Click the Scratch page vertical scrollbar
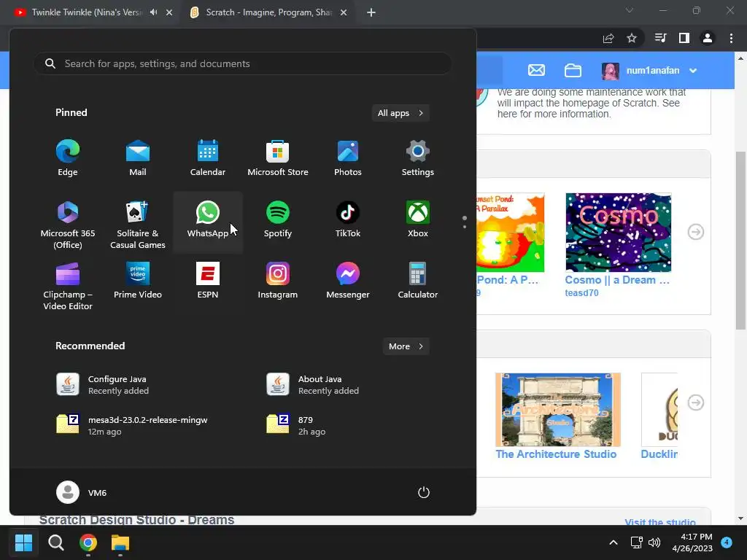 tap(740, 241)
